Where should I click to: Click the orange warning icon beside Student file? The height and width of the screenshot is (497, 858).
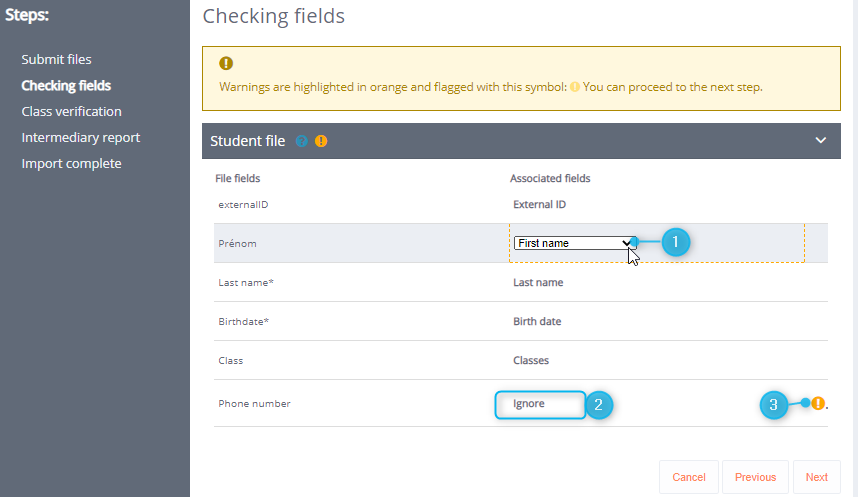321,141
